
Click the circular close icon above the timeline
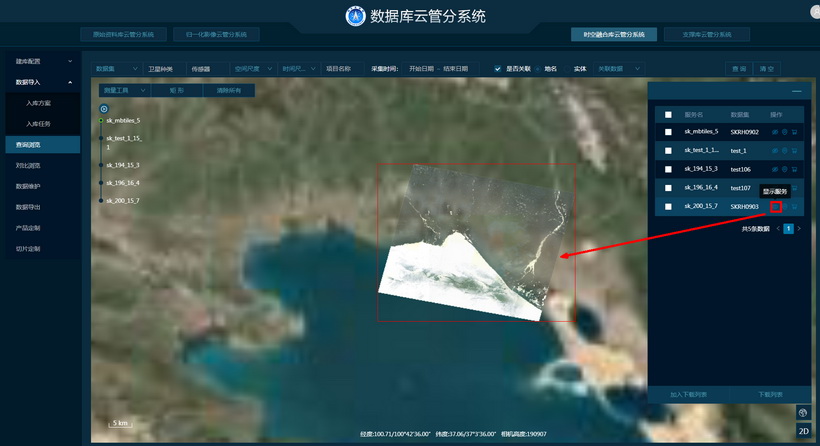104,108
